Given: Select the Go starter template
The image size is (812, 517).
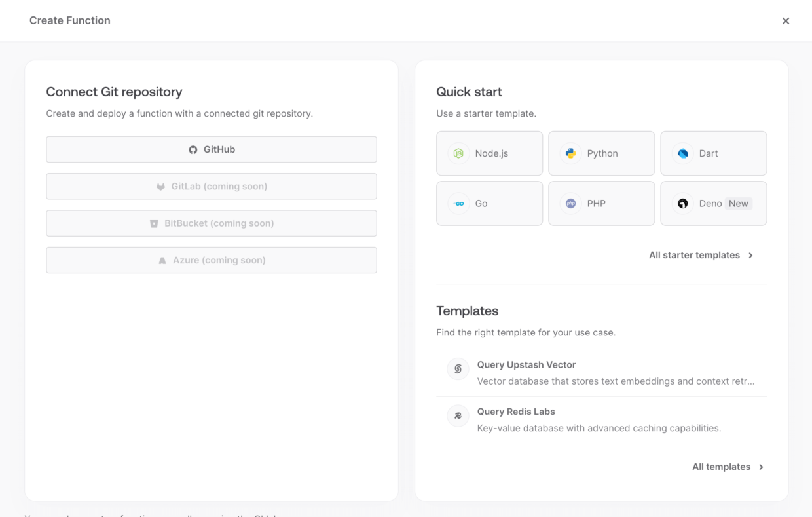Looking at the screenshot, I should (489, 203).
